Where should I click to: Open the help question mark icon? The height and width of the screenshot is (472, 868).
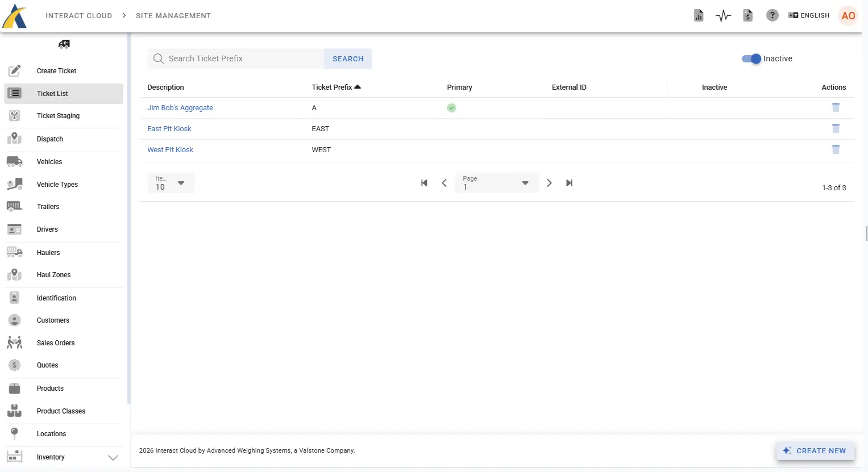[772, 16]
